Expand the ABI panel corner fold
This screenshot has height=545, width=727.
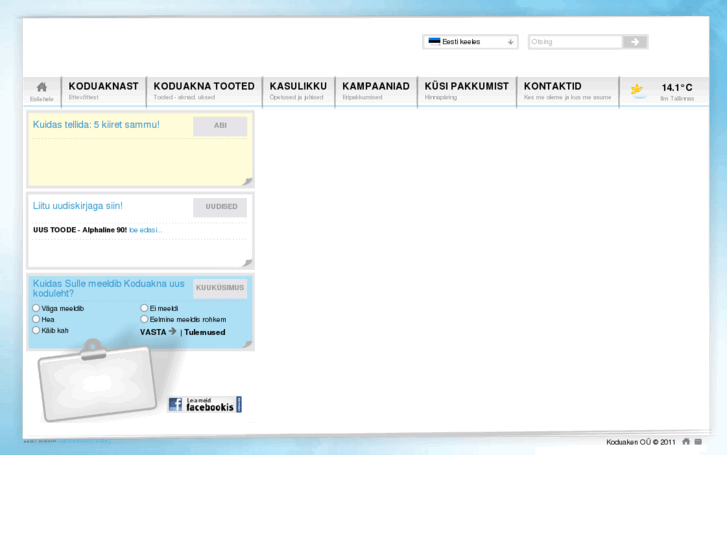tap(247, 181)
